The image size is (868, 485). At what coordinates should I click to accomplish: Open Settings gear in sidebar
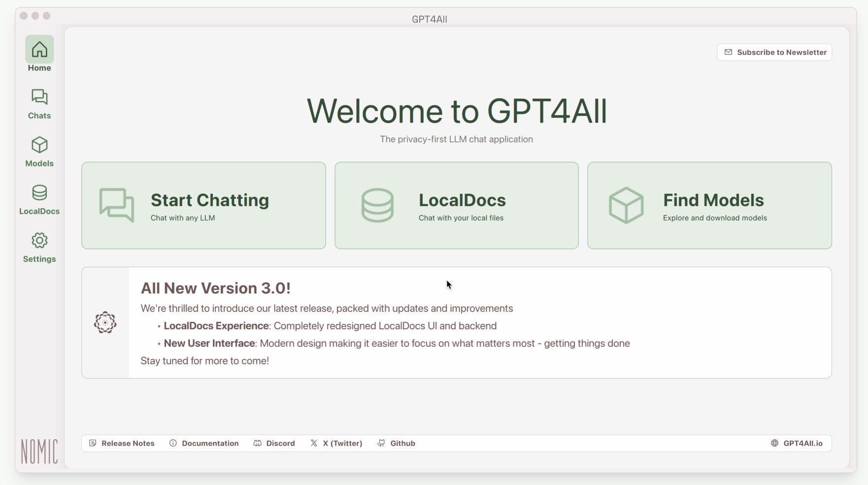(39, 241)
